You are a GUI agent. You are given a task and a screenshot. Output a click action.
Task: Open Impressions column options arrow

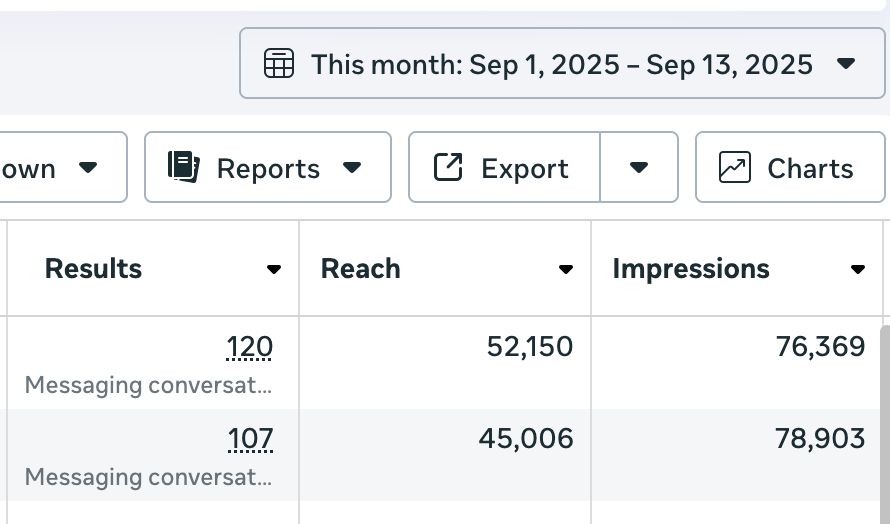coord(857,270)
